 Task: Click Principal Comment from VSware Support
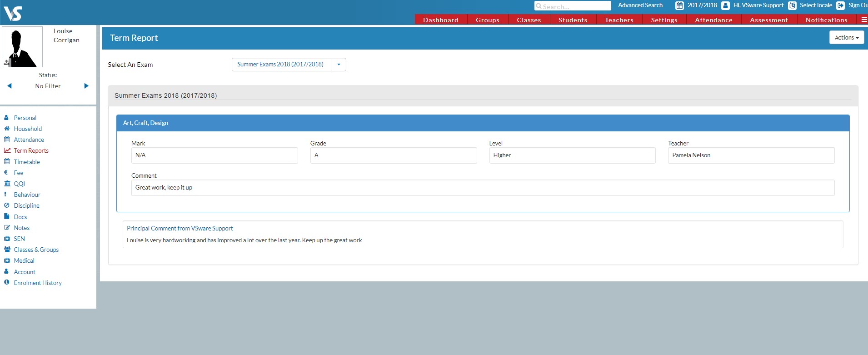[180, 228]
